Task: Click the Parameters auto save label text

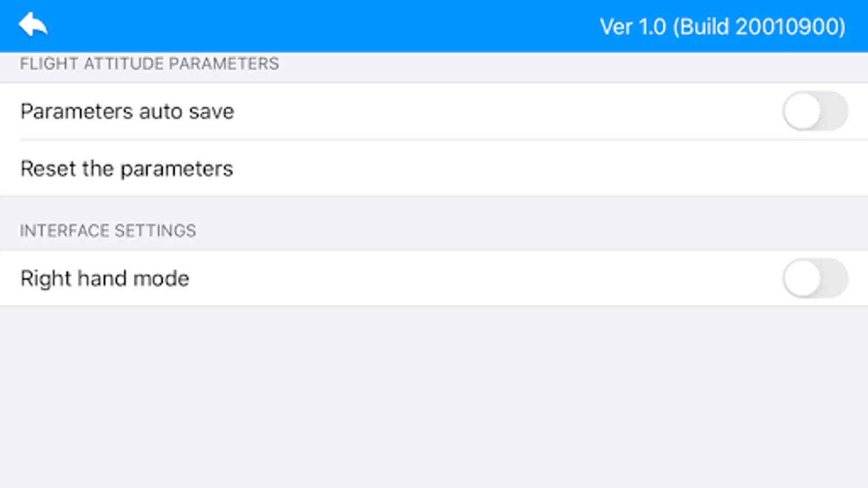Action: click(x=127, y=112)
